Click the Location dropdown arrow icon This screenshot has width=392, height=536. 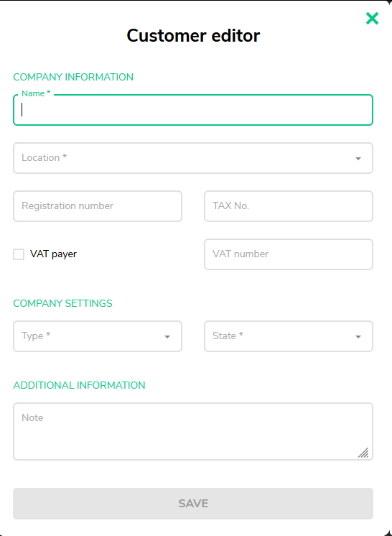pyautogui.click(x=358, y=159)
